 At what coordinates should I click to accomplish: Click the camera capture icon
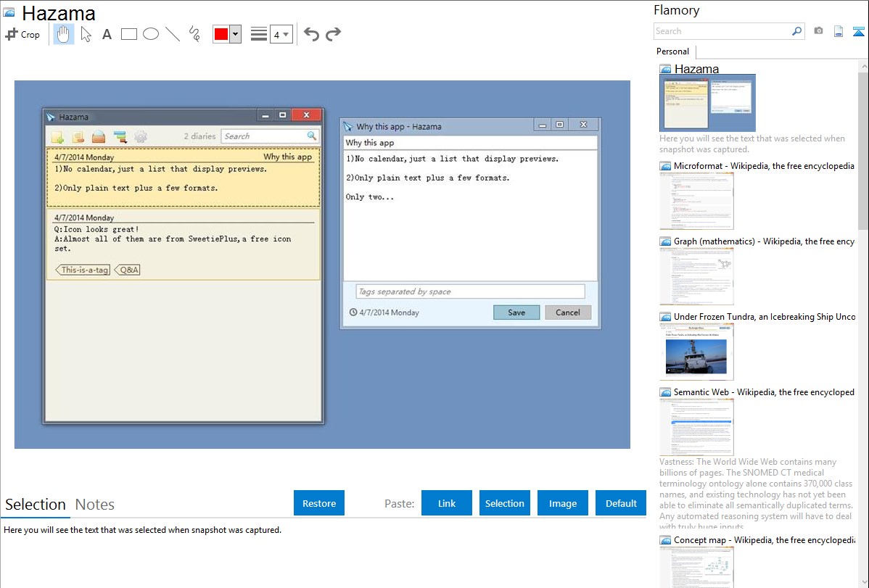pos(818,31)
